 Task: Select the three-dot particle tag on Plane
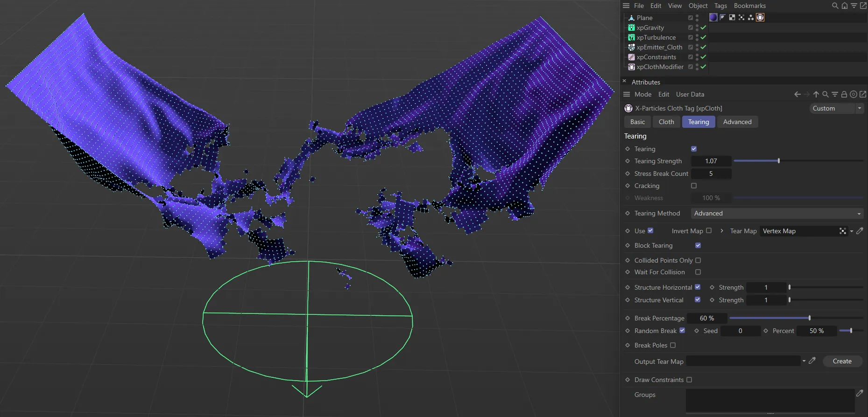(751, 17)
